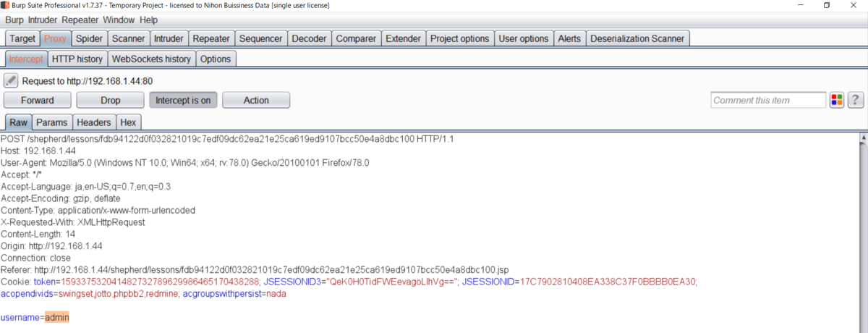Select the Raw request view tab
This screenshot has width=868, height=333.
[18, 122]
